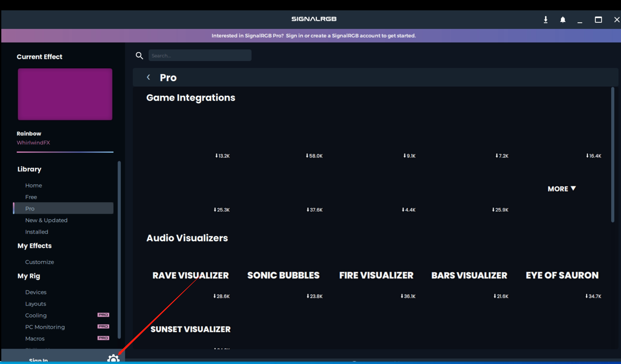Expand MORE game integrations
This screenshot has height=364, width=621.
562,189
